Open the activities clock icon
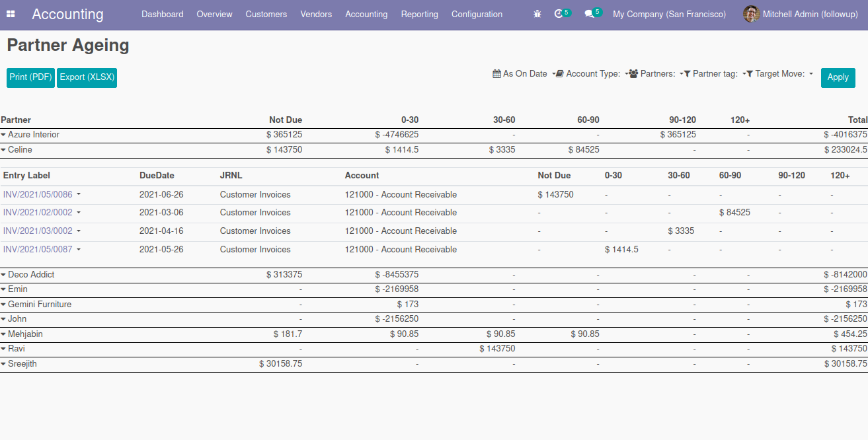 (559, 14)
